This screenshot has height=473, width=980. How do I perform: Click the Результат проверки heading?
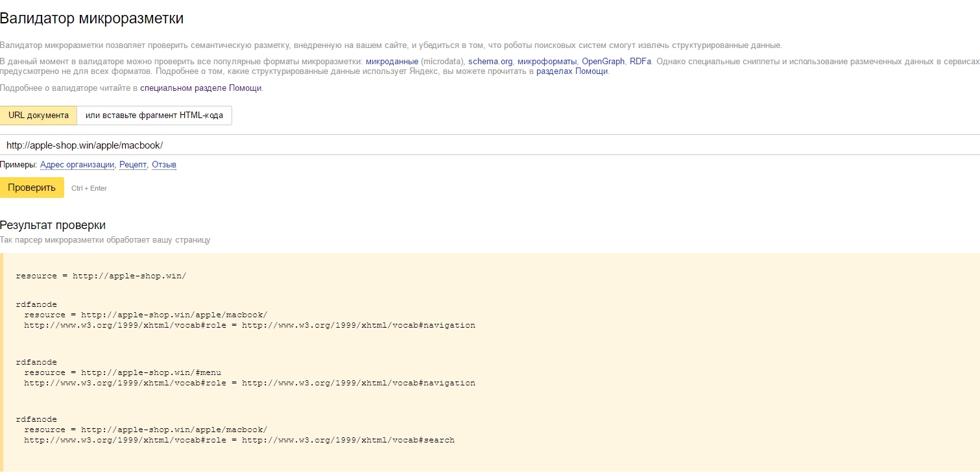click(53, 225)
